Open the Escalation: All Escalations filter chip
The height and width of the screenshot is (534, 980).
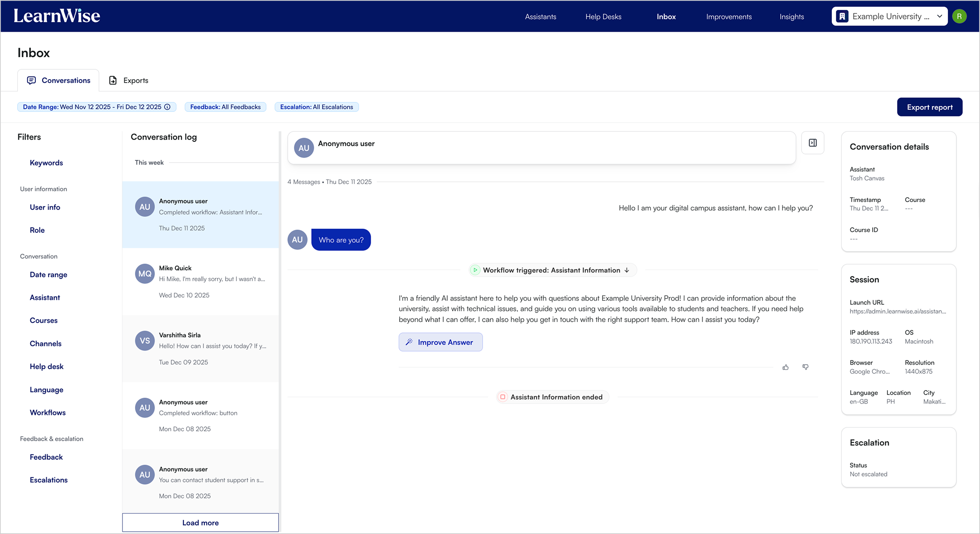(316, 107)
